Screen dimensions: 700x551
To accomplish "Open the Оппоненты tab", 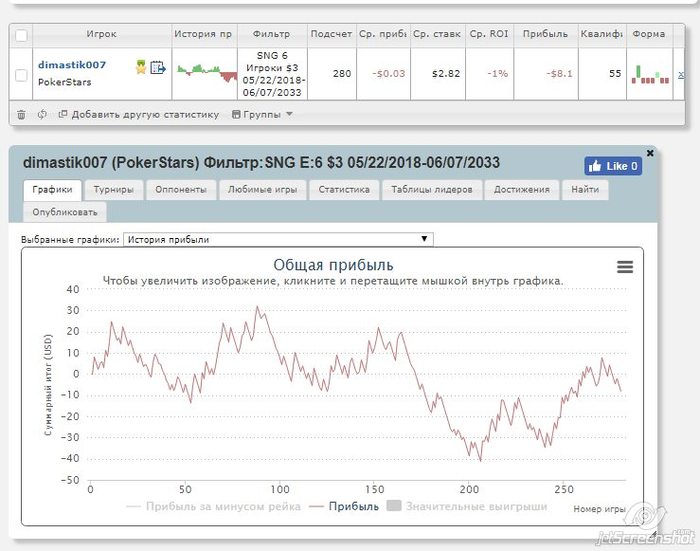I will (181, 189).
